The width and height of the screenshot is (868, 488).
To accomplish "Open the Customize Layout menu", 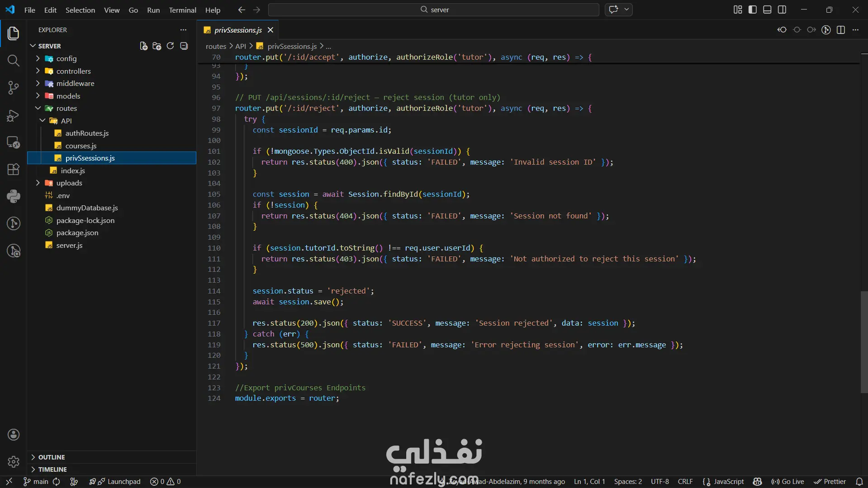I will coord(738,9).
